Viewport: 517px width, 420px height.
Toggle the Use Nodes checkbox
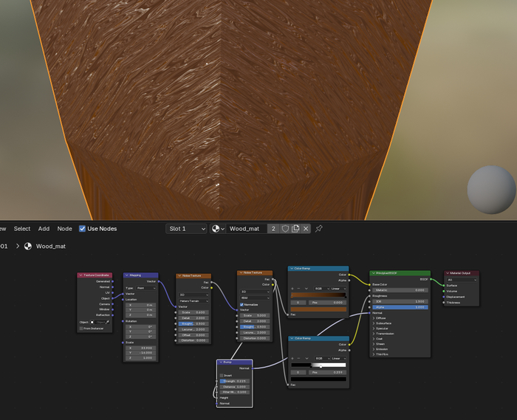click(83, 229)
